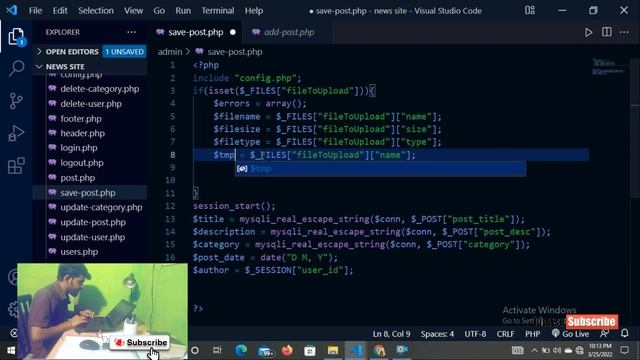This screenshot has height=360, width=640.
Task: Open the Go menu
Action: point(159,11)
